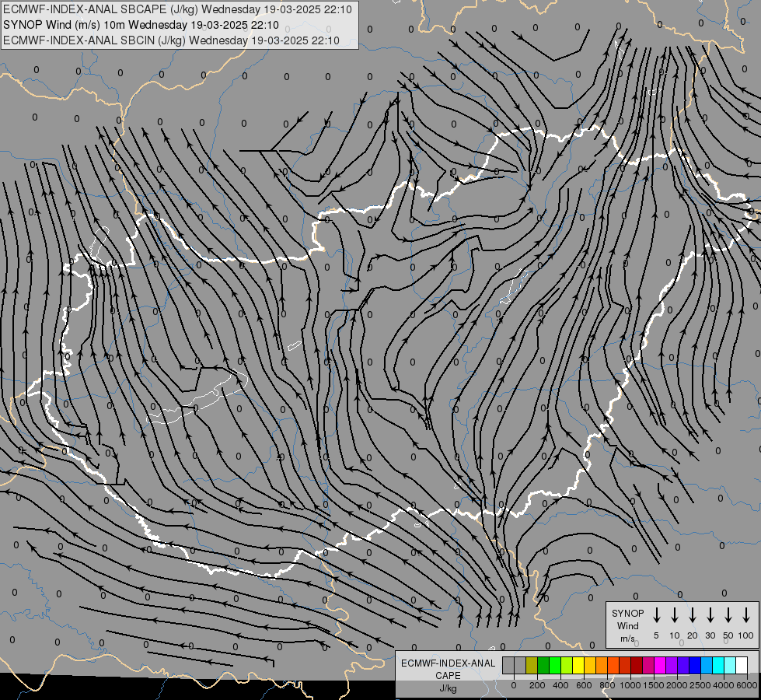Click the SYNOP wind arrow above 30
The height and width of the screenshot is (700, 761).
710,615
